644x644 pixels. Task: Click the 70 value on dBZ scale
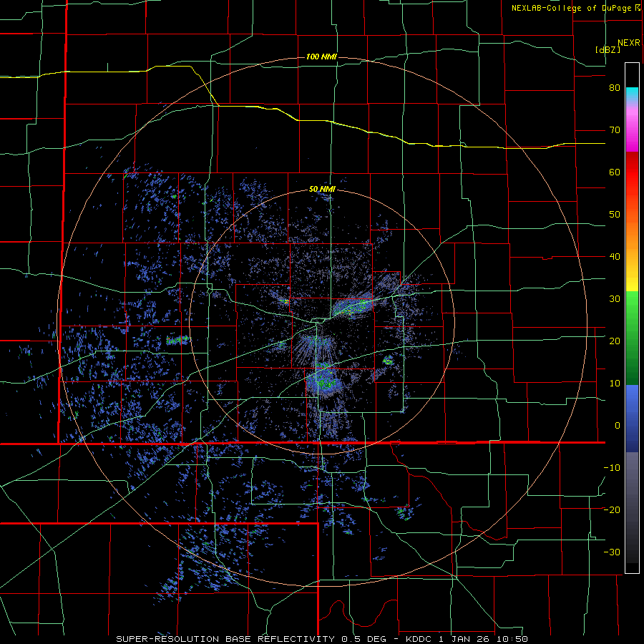point(615,130)
